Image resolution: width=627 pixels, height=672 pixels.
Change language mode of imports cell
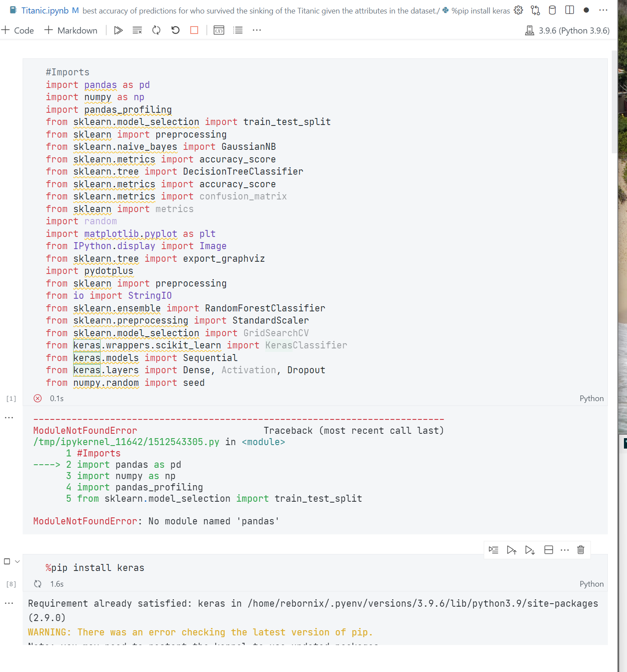pyautogui.click(x=591, y=398)
